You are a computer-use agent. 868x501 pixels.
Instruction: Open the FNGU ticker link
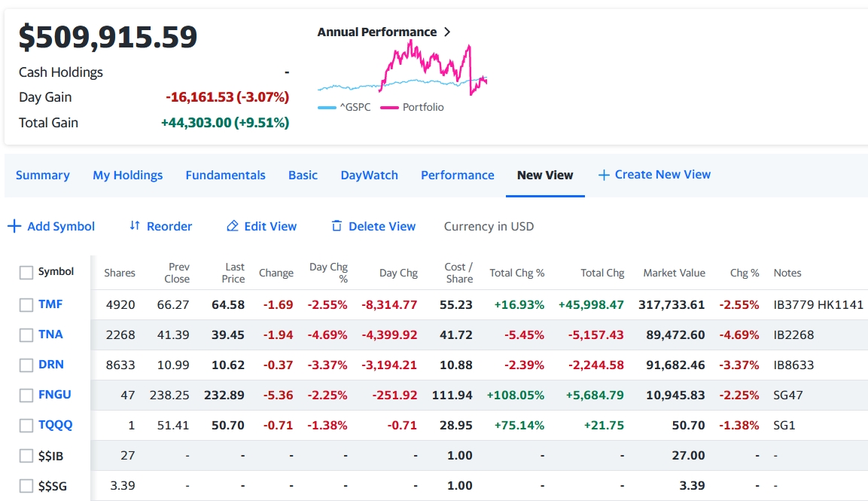pos(55,395)
